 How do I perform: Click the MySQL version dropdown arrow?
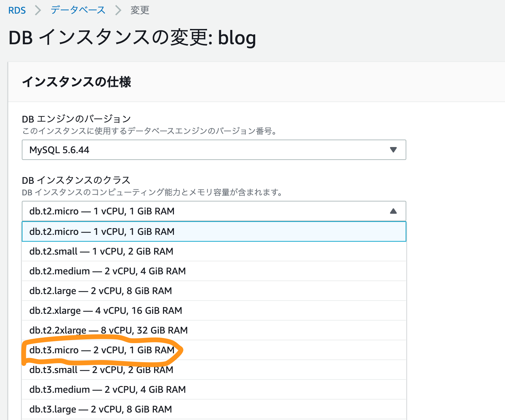tap(393, 150)
